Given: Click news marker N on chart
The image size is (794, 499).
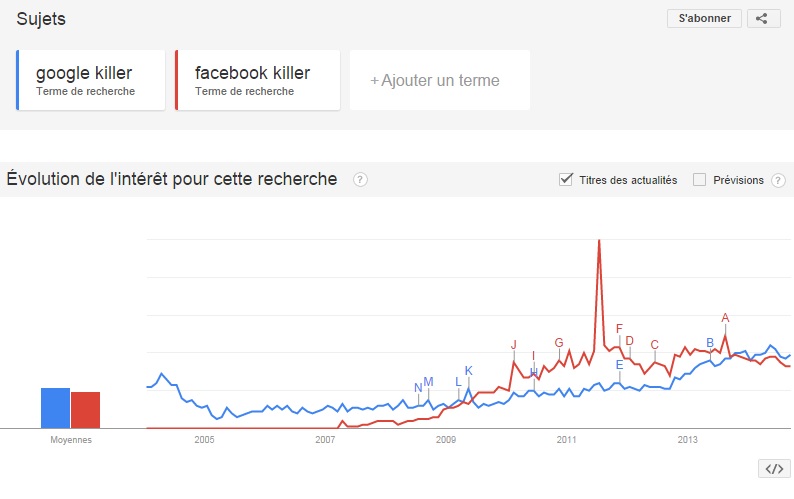Looking at the screenshot, I should tap(418, 388).
